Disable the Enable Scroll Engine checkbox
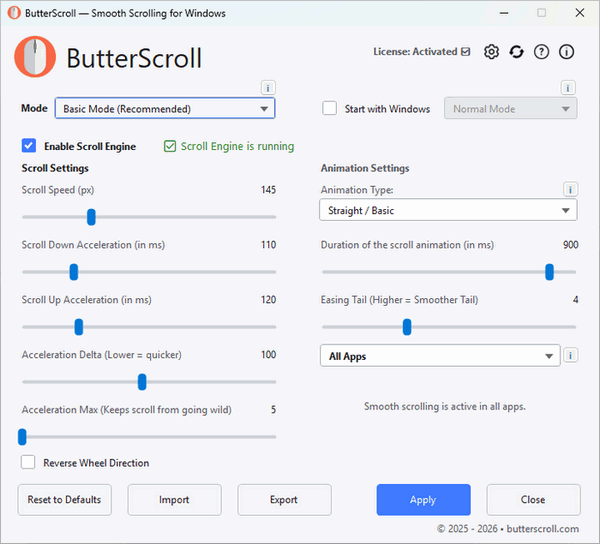Image resolution: width=600 pixels, height=544 pixels. pyautogui.click(x=29, y=146)
